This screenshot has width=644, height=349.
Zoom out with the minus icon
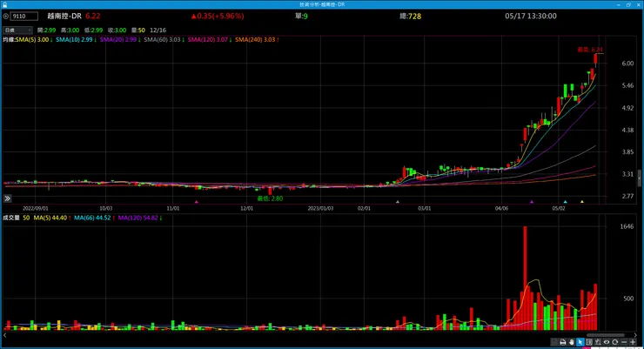pos(624,342)
